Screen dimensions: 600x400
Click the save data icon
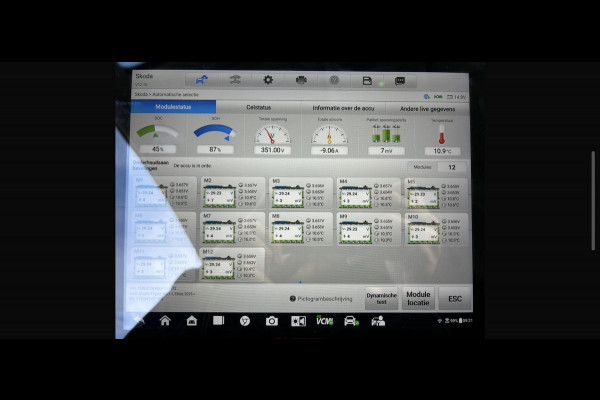coord(367,80)
